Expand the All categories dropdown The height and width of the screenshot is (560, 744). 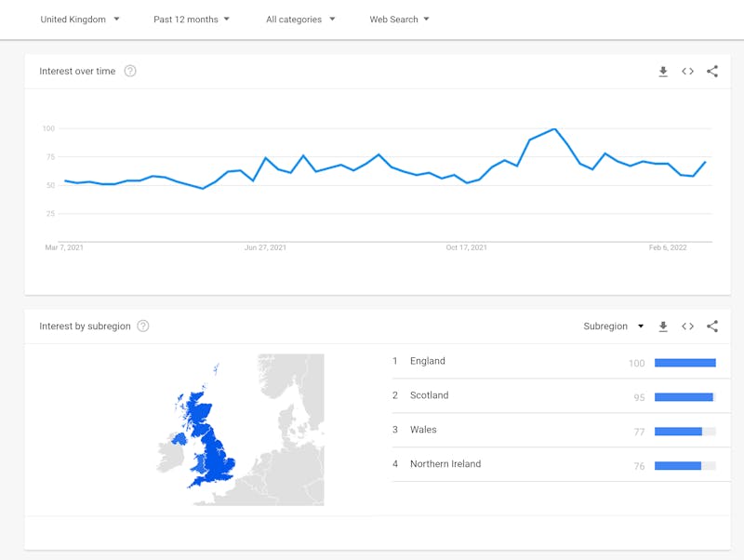[x=300, y=20]
